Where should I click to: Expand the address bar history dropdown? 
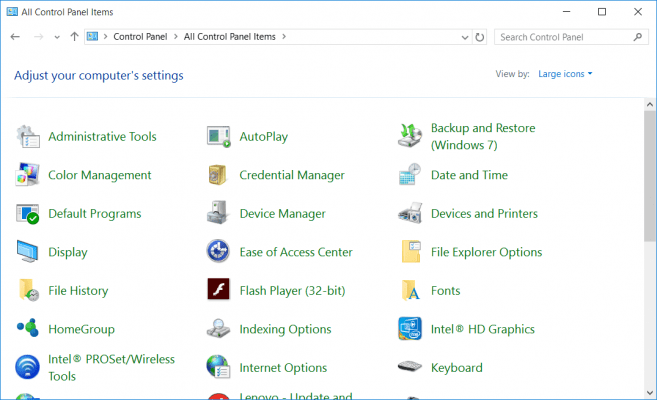(465, 37)
